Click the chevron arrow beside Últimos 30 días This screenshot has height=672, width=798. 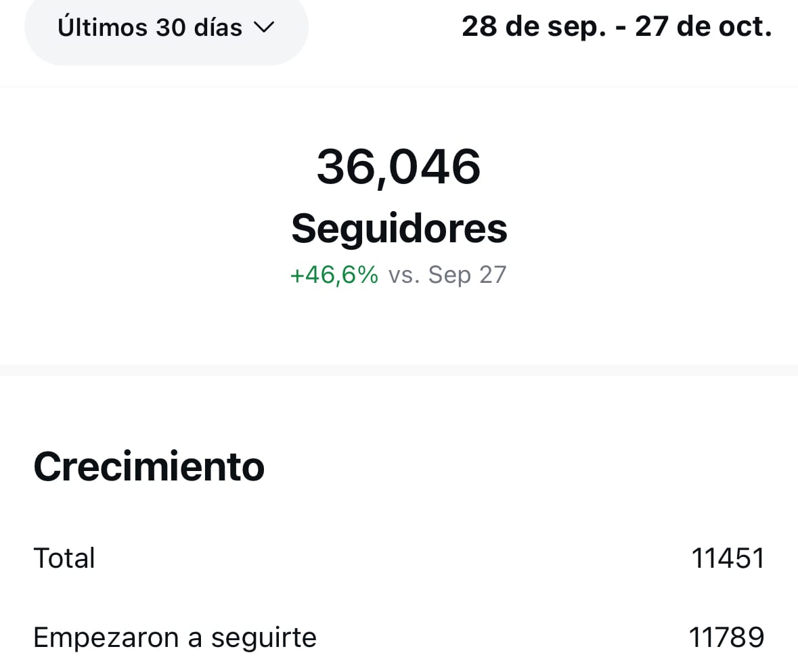click(x=263, y=28)
